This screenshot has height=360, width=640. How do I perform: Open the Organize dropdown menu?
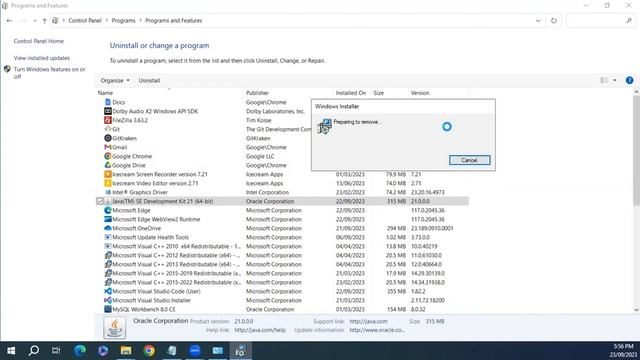(115, 80)
